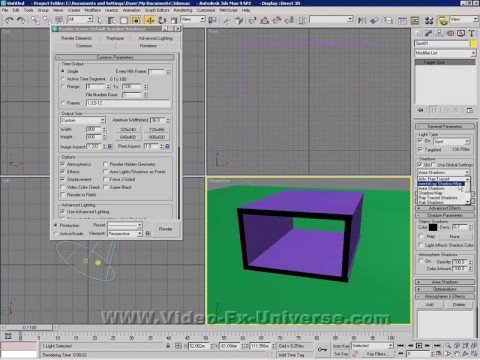Select the Move tool in toolbar
The width and height of the screenshot is (480, 360).
pyautogui.click(x=150, y=20)
